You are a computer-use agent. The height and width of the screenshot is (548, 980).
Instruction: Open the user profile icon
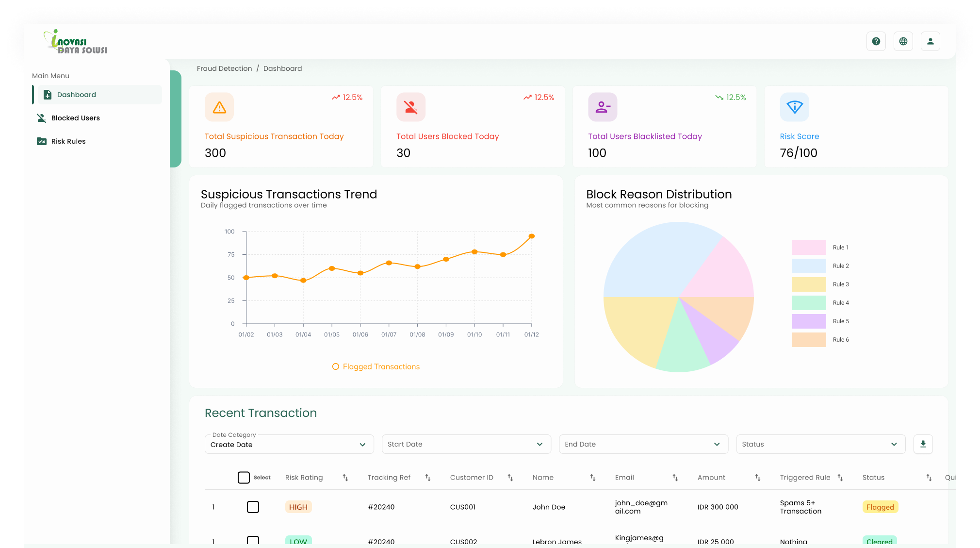coord(930,41)
